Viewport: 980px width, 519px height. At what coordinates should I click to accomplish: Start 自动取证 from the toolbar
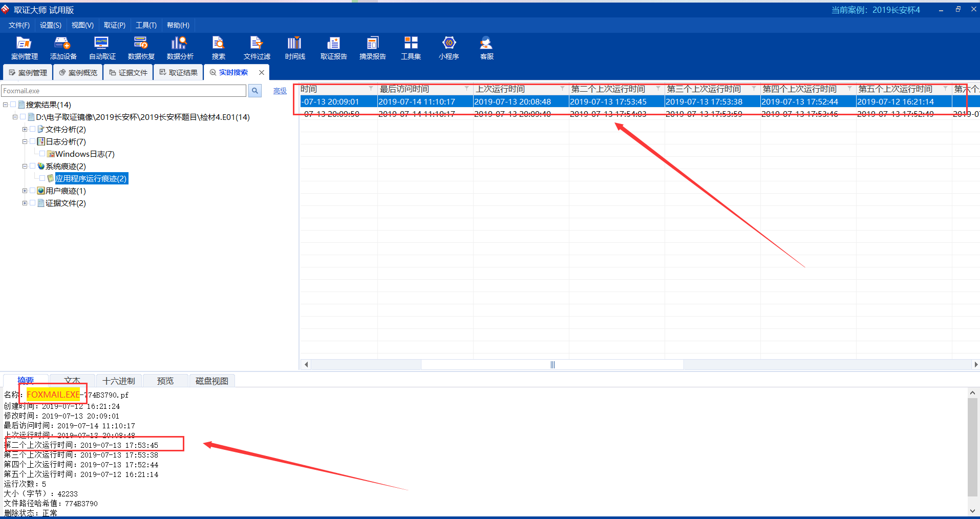click(x=102, y=48)
